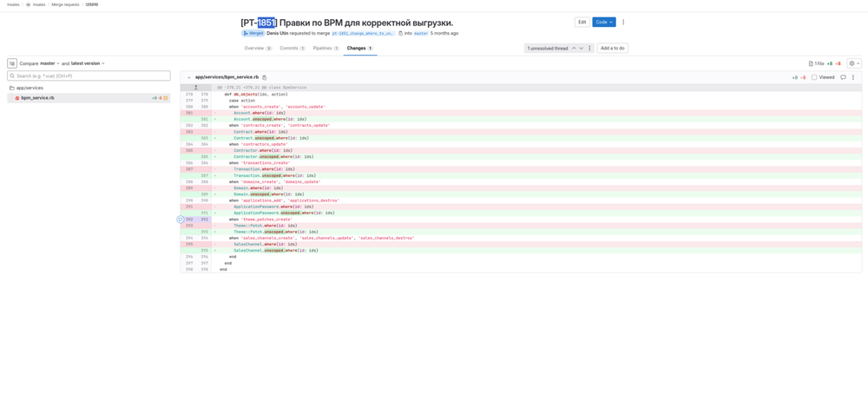Switch to the Commits tab
Image resolution: width=868 pixels, height=394 pixels.
293,49
